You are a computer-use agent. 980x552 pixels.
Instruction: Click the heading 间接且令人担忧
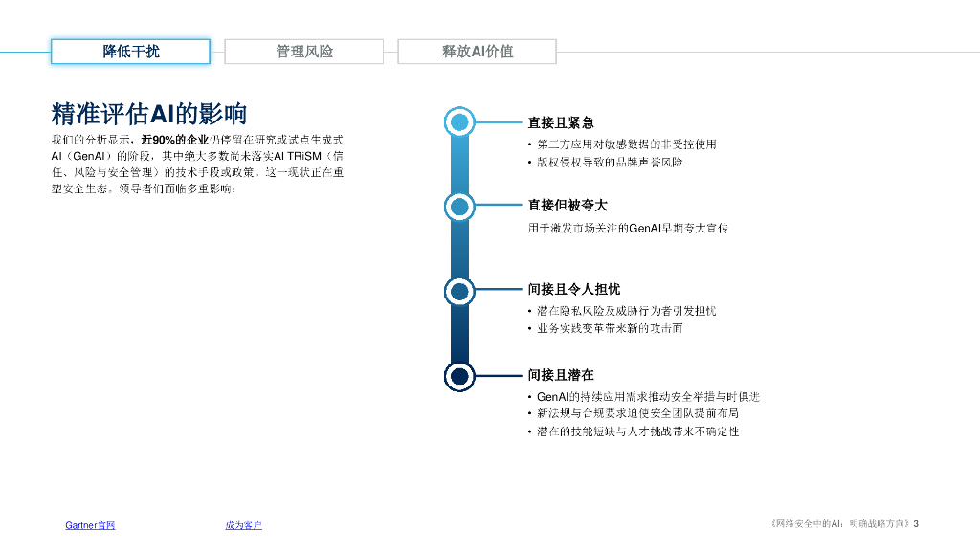tap(574, 289)
